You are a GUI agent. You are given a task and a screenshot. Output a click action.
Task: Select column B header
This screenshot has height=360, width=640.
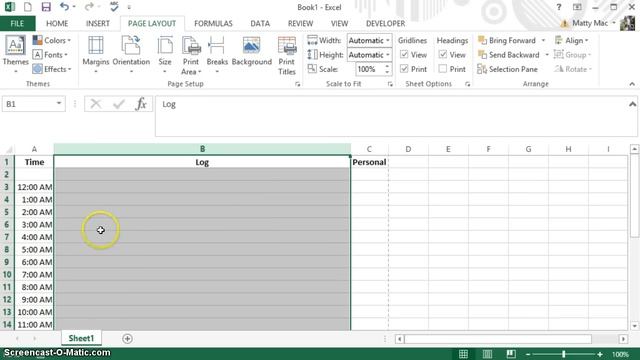point(202,149)
